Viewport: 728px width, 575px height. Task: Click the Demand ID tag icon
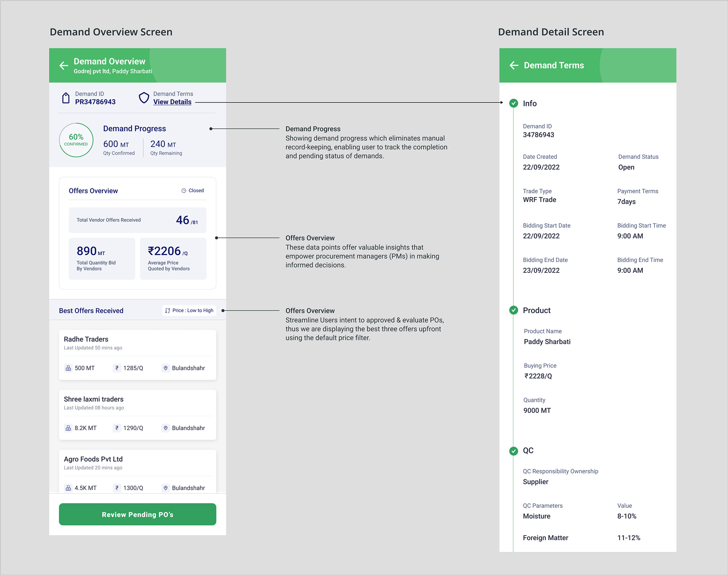pyautogui.click(x=66, y=98)
